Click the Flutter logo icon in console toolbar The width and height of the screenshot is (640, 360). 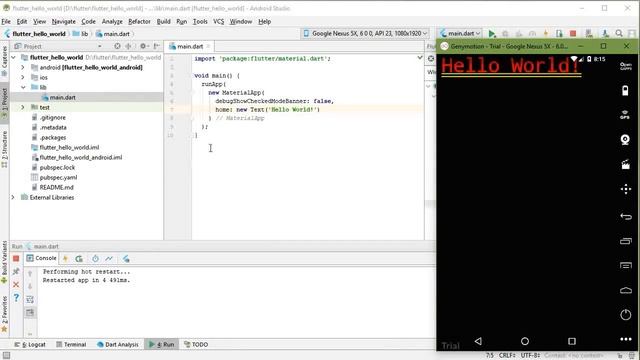click(126, 258)
